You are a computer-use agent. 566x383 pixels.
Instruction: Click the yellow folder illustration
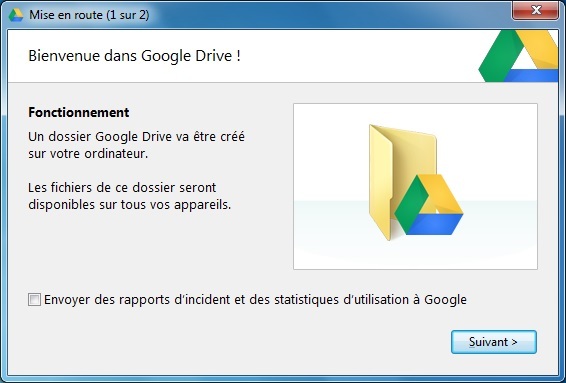tap(402, 182)
